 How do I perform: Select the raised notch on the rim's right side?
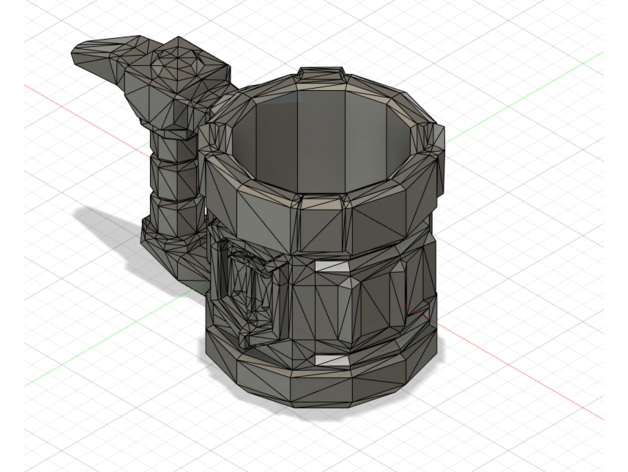click(432, 138)
